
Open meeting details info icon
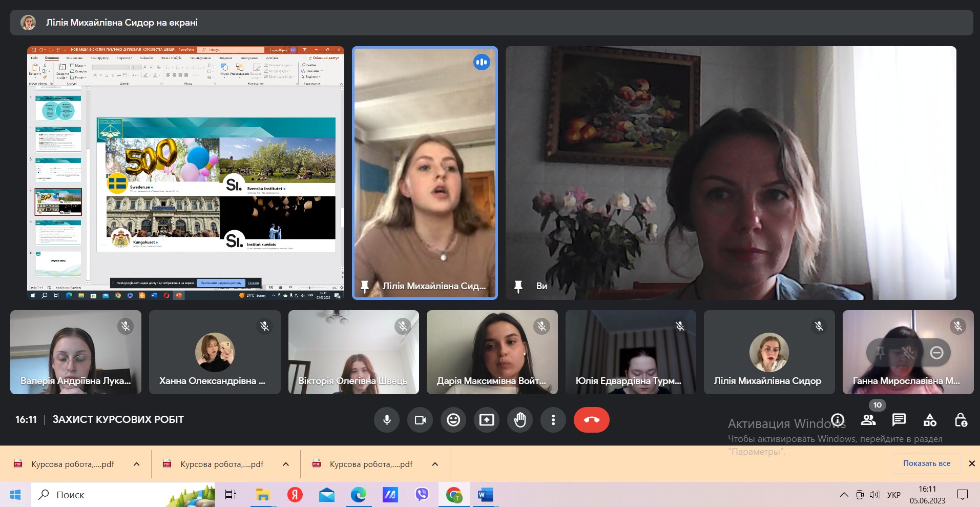(838, 420)
